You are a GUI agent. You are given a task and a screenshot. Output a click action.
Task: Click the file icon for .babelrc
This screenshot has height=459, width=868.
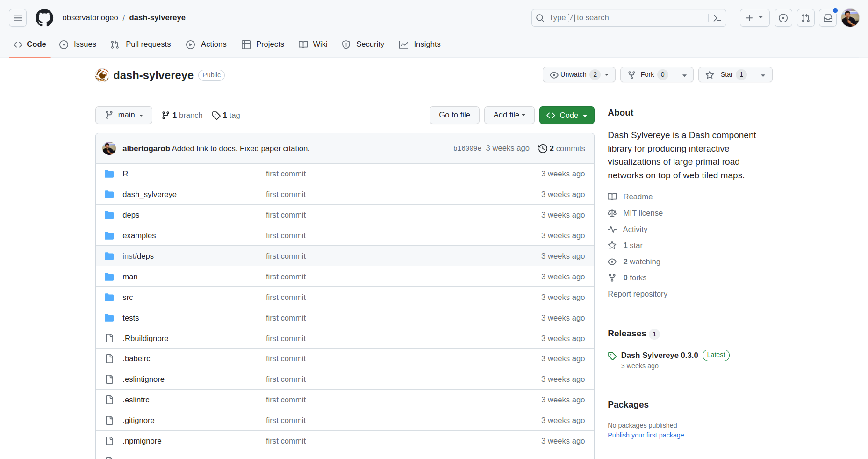pyautogui.click(x=109, y=359)
